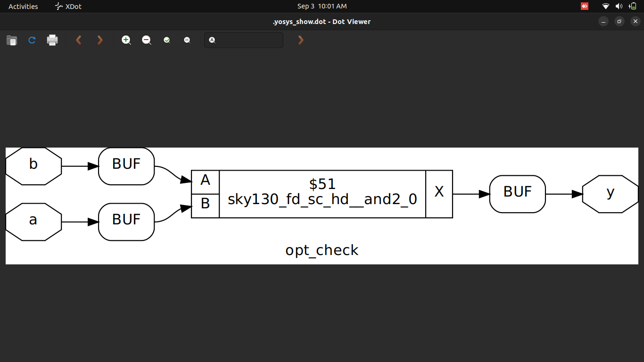Zoom in on the graph
This screenshot has height=362, width=644.
(x=126, y=40)
